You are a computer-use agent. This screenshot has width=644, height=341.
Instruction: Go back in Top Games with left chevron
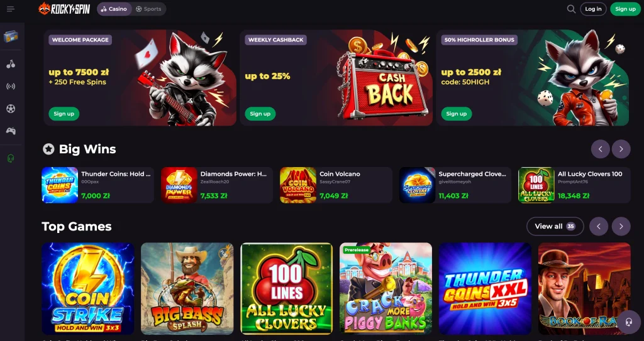(599, 226)
